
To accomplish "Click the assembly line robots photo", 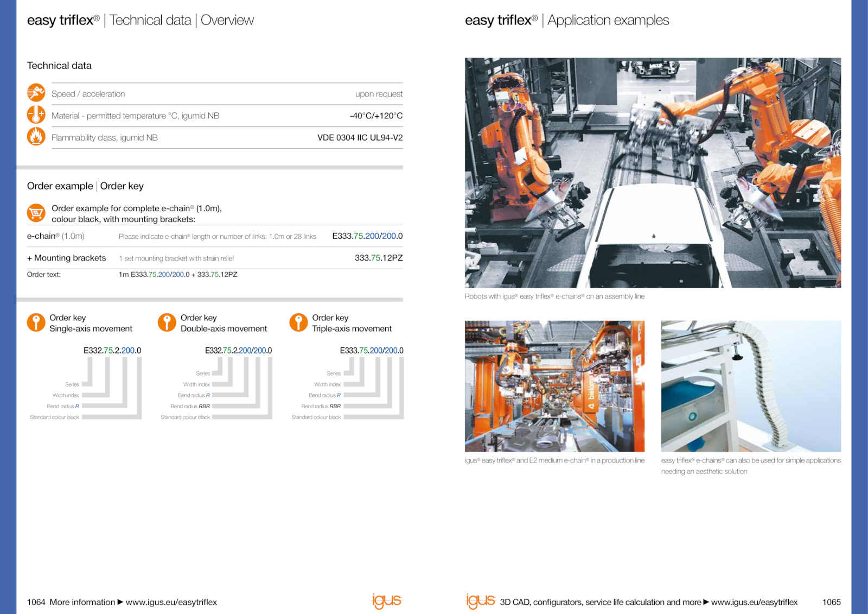I will click(x=653, y=173).
